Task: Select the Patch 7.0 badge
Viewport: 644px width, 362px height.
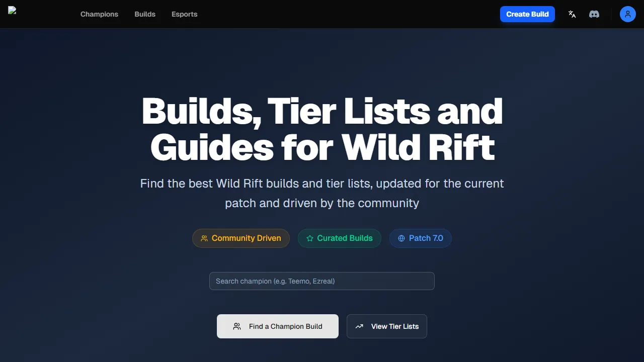Action: click(421, 238)
